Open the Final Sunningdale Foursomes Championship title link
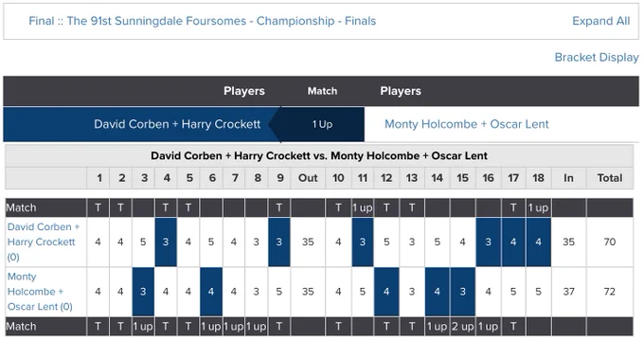This screenshot has height=341, width=644. tap(202, 21)
